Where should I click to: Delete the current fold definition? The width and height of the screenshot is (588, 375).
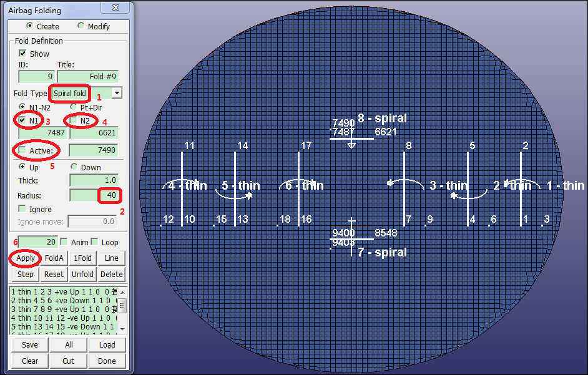111,274
